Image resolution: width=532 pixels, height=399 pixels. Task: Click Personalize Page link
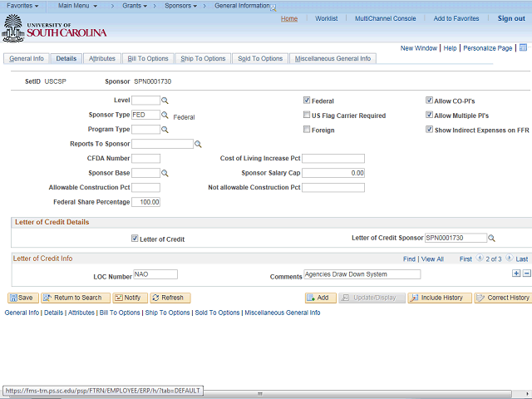click(x=488, y=48)
